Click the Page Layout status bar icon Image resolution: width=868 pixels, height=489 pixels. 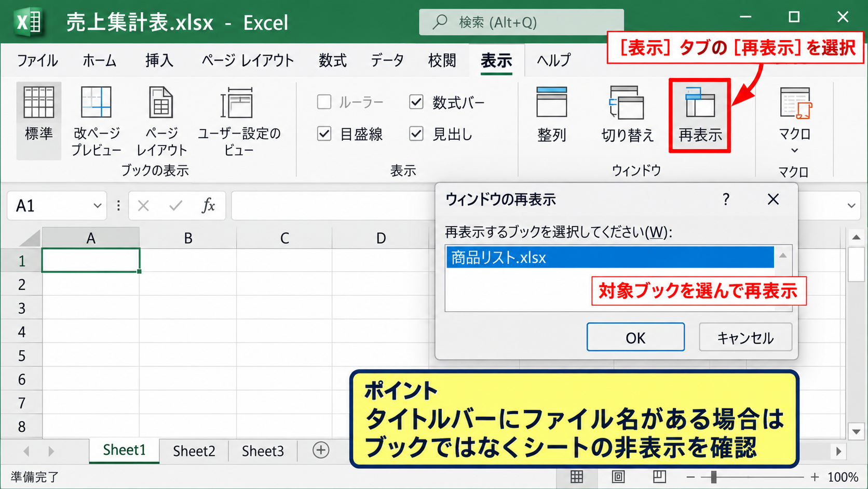pyautogui.click(x=618, y=477)
